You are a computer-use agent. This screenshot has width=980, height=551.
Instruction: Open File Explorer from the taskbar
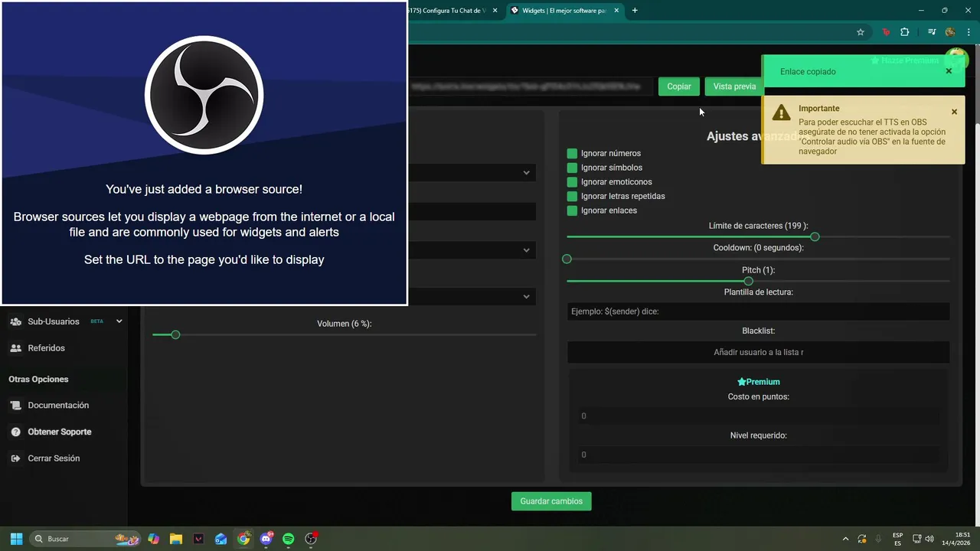(176, 539)
